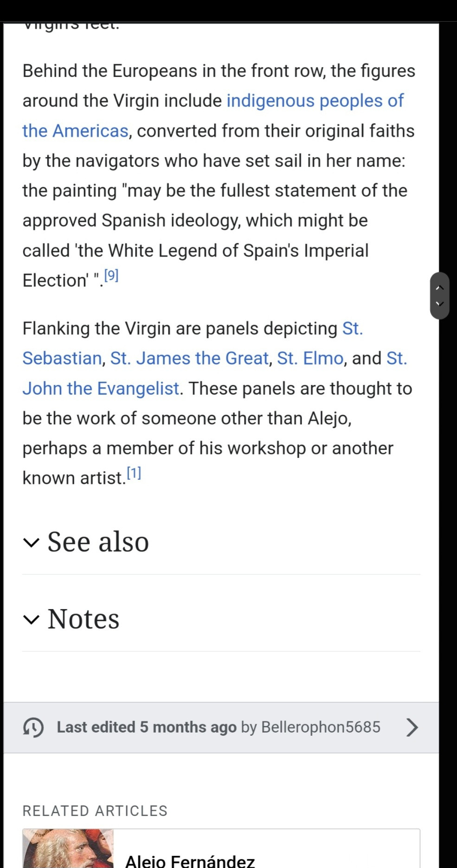Collapse the See also section chevron
Image resolution: width=457 pixels, height=868 pixels.
click(31, 542)
